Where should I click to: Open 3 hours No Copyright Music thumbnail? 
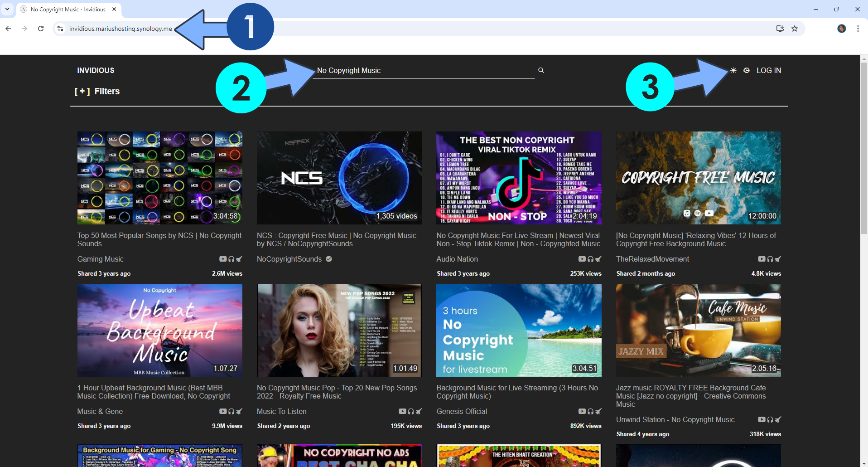[x=519, y=330]
